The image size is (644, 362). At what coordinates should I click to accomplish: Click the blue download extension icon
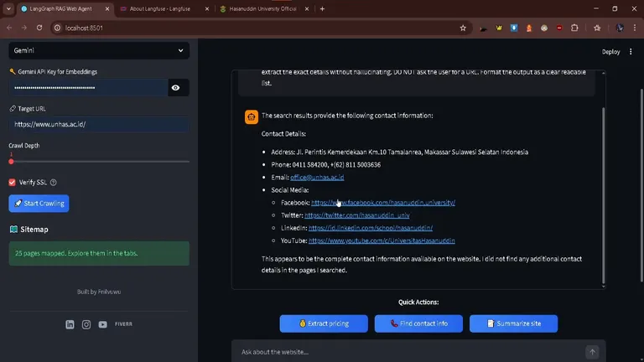click(514, 28)
